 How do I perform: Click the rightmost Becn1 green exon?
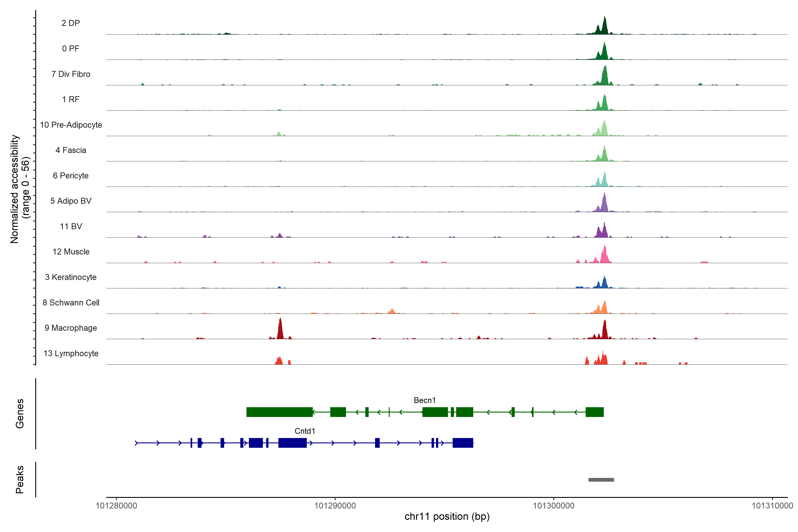(595, 412)
